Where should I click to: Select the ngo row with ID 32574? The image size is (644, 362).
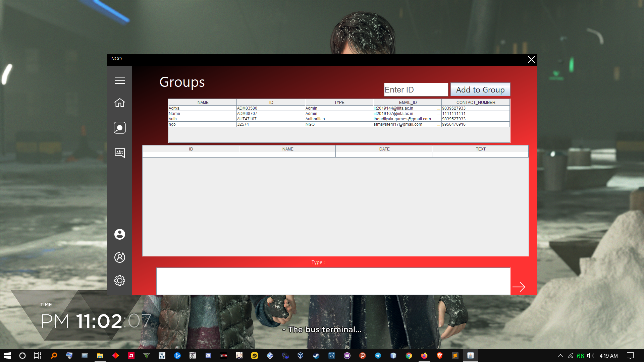point(202,124)
